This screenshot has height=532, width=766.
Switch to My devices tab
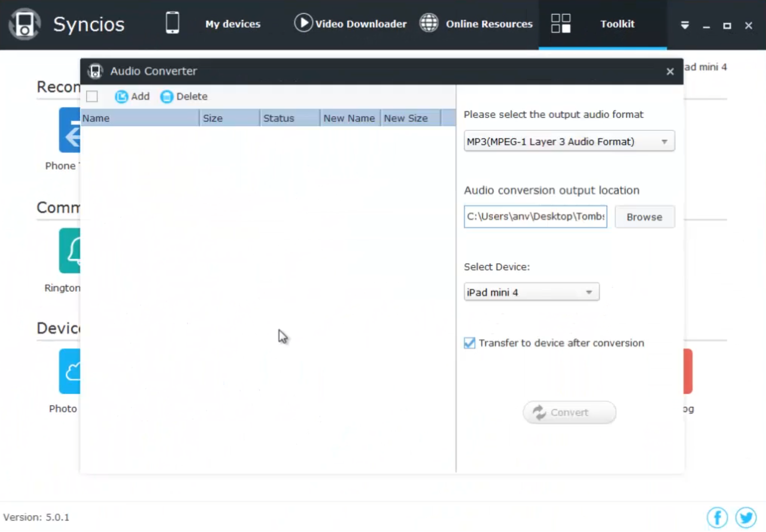(233, 24)
